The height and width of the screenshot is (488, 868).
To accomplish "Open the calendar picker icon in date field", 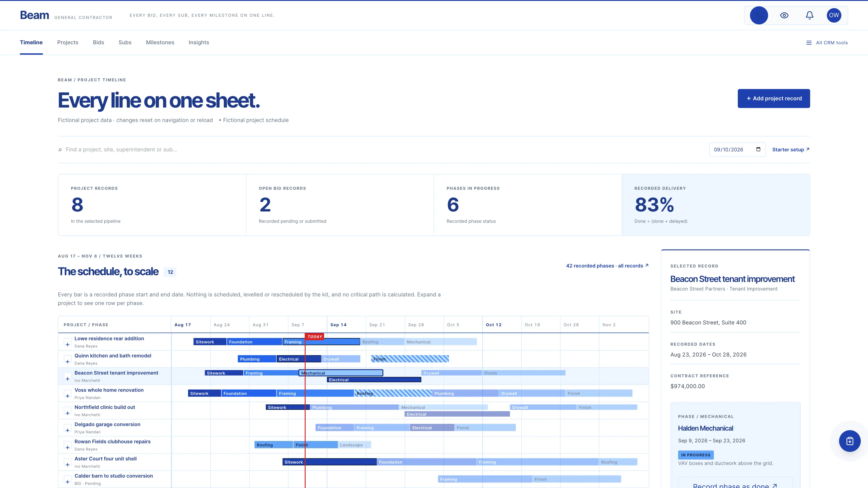I will tap(758, 149).
